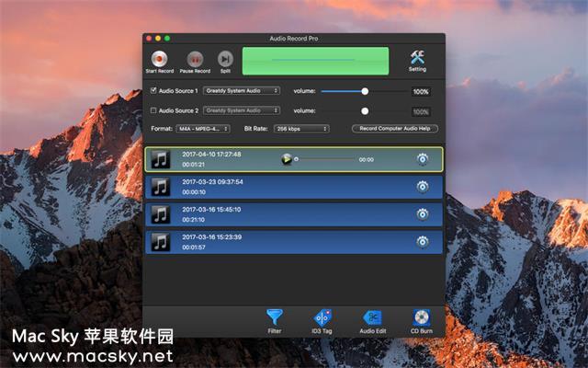Screen dimensions: 588x368
Task: Open the ID3 Tag editor
Action: tap(322, 317)
